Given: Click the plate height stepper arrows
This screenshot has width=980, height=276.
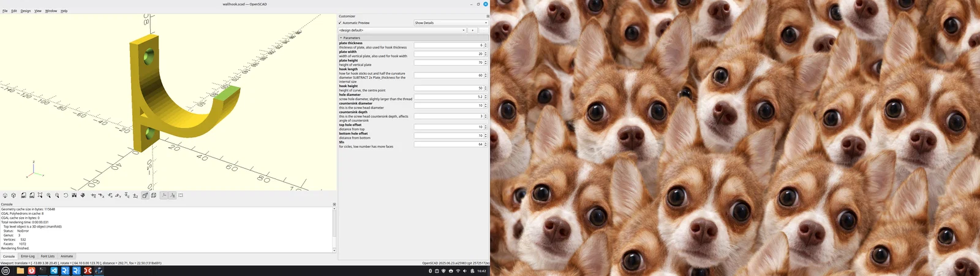Looking at the screenshot, I should click(486, 63).
